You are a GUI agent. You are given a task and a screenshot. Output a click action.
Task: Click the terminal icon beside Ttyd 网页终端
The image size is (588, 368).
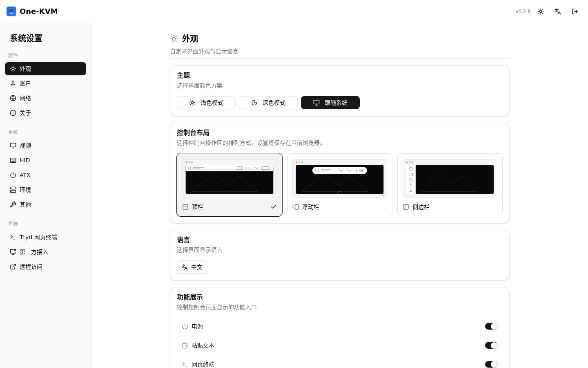(13, 237)
